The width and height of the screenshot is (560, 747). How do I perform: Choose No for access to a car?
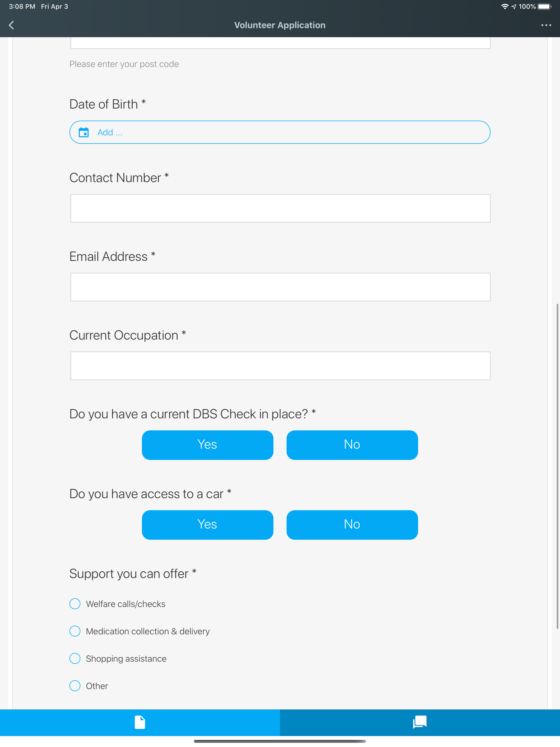(352, 525)
